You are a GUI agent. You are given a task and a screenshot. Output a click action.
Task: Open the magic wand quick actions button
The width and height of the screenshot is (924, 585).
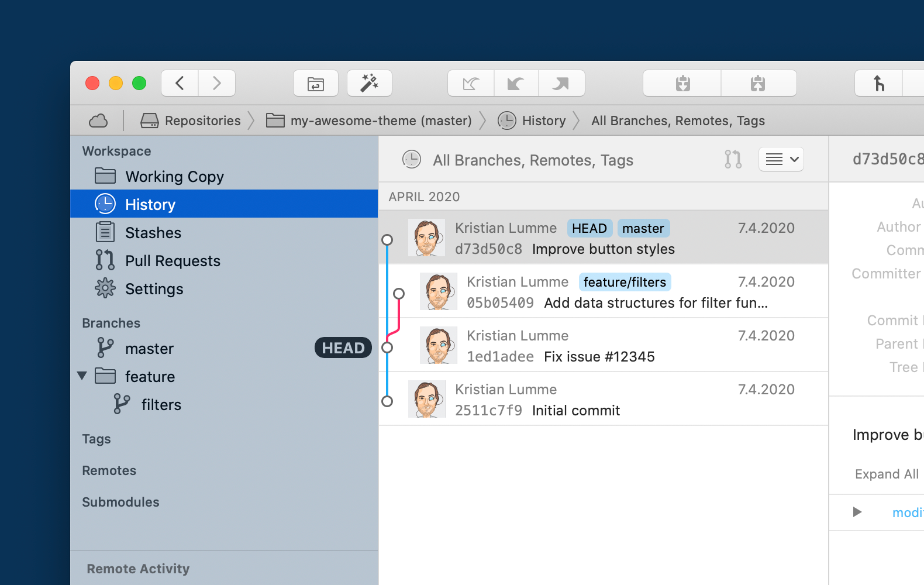369,84
